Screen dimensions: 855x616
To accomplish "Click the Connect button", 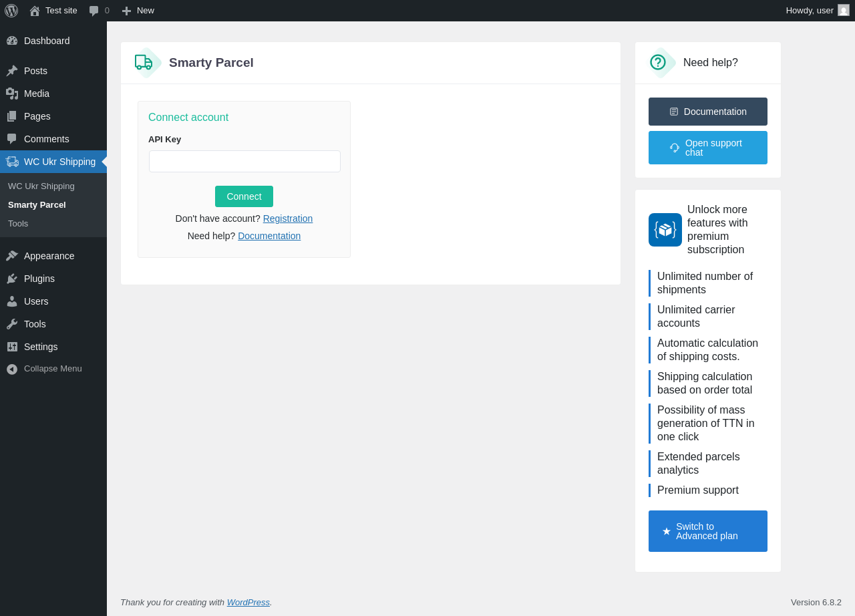I will coord(244,196).
